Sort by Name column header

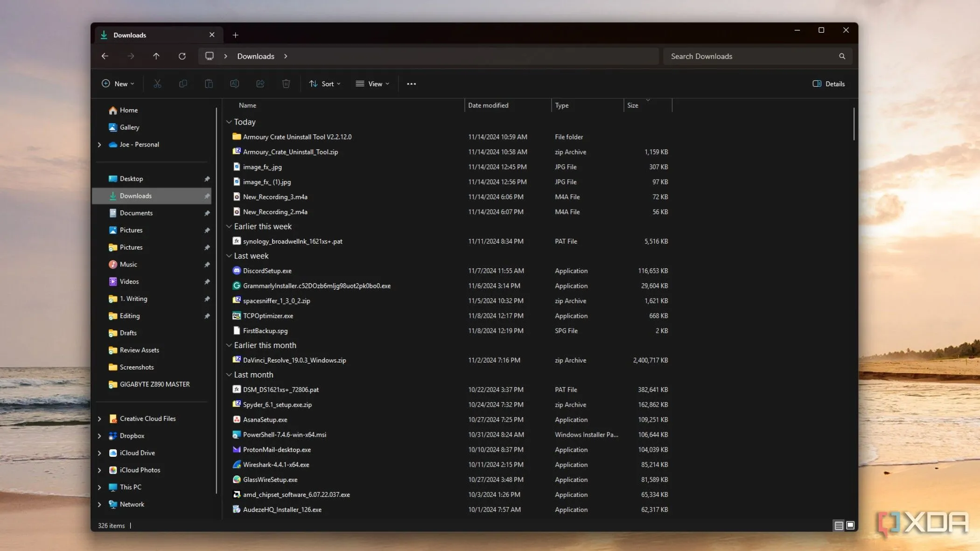pyautogui.click(x=247, y=105)
